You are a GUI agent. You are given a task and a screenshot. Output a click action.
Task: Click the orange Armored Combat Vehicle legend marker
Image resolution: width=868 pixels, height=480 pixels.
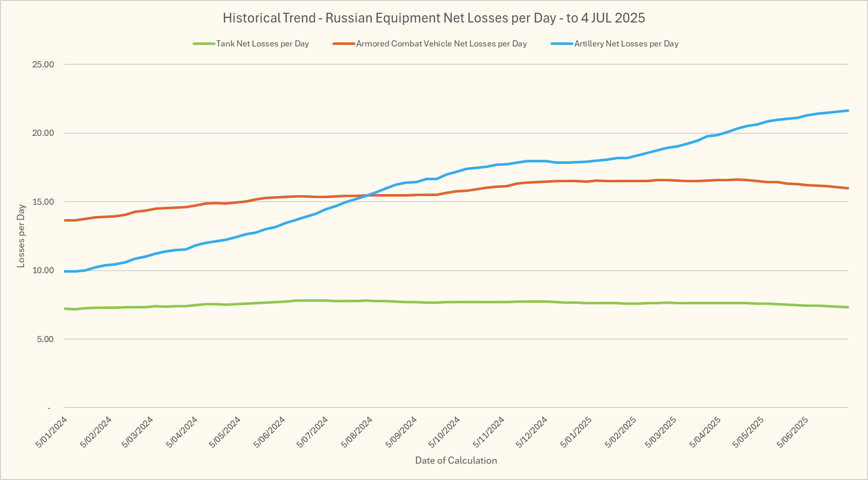(x=344, y=44)
